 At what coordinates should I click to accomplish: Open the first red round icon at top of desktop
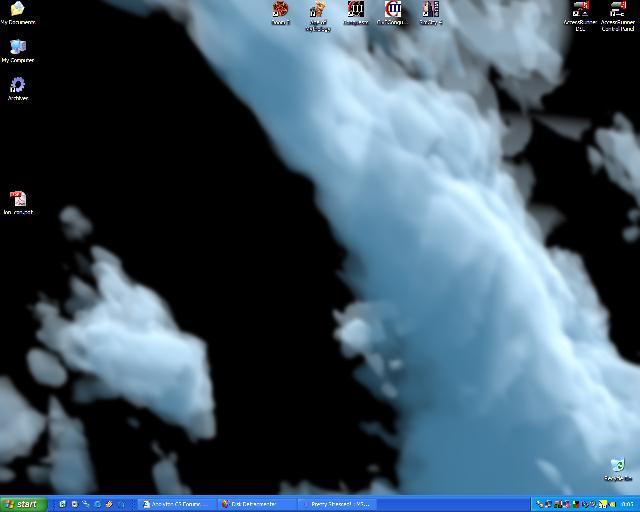coord(280,10)
